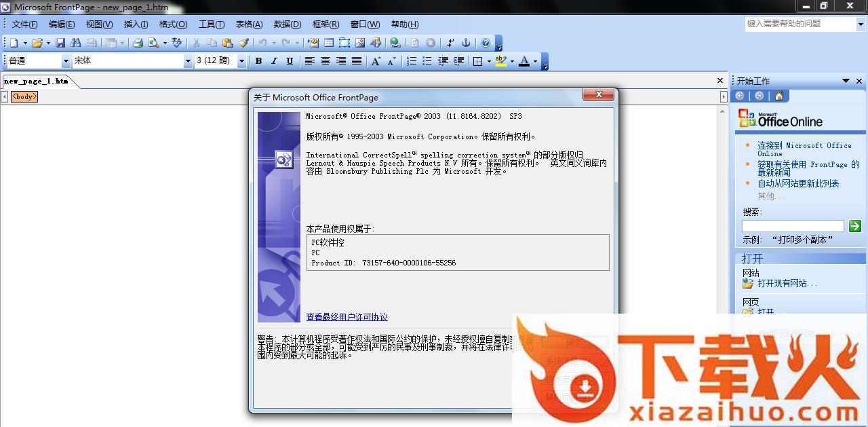Open the 格式(O) menu
Screen dimensions: 868x427
coord(173,24)
